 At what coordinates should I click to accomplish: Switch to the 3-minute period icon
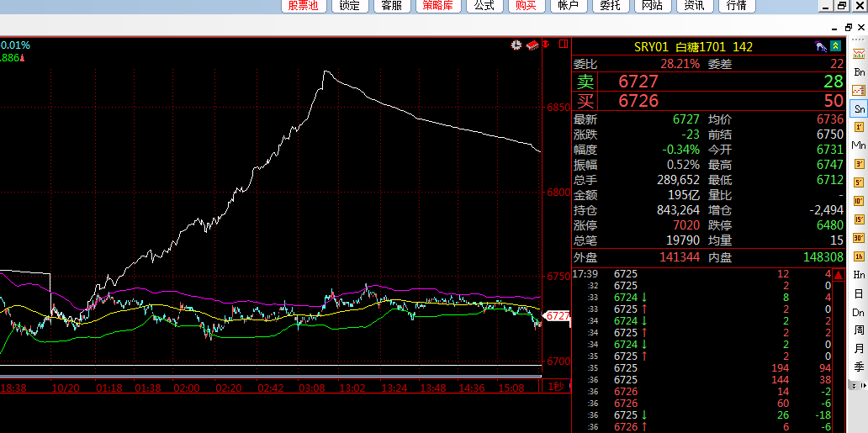click(859, 164)
